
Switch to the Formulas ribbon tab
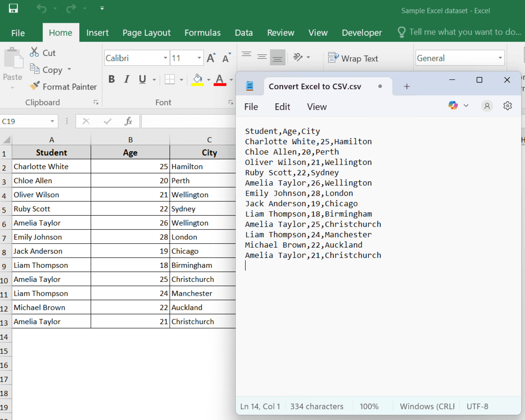pyautogui.click(x=202, y=32)
